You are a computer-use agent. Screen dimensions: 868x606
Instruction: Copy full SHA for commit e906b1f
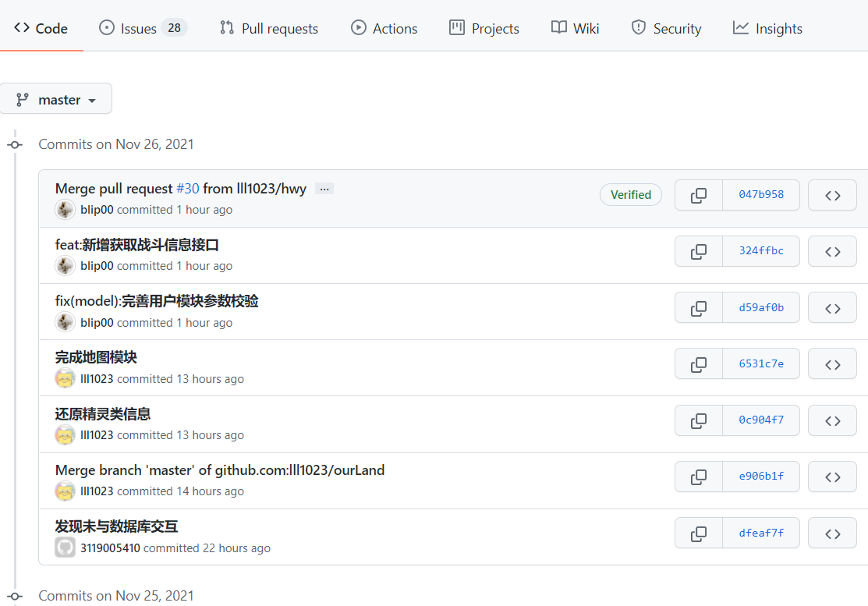point(699,477)
